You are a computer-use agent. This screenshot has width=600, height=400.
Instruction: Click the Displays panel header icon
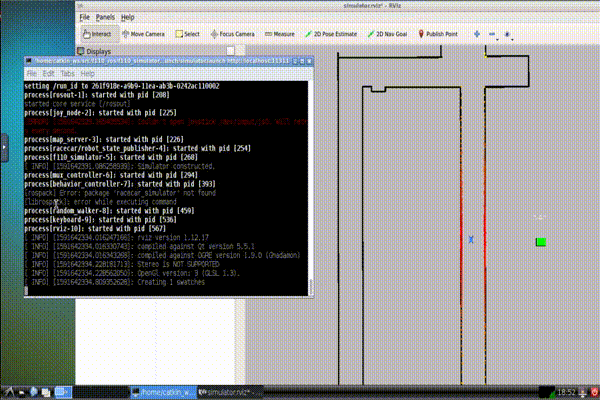[x=80, y=51]
